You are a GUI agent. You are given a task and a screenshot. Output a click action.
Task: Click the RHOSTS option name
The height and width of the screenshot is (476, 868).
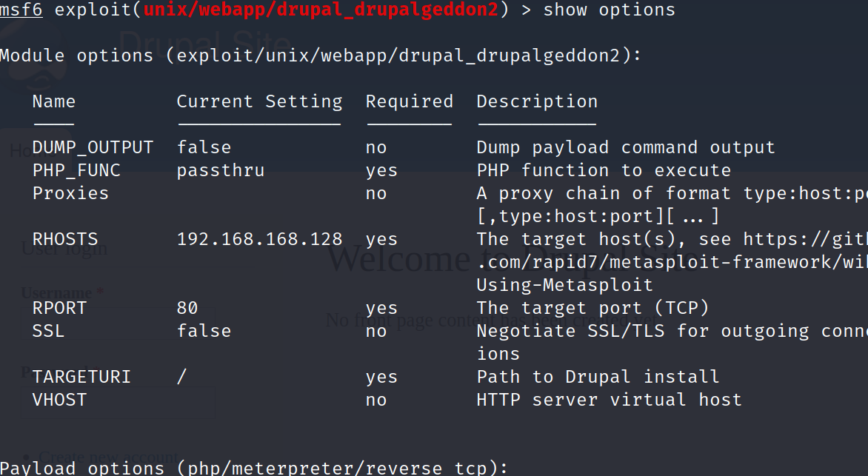(x=65, y=240)
